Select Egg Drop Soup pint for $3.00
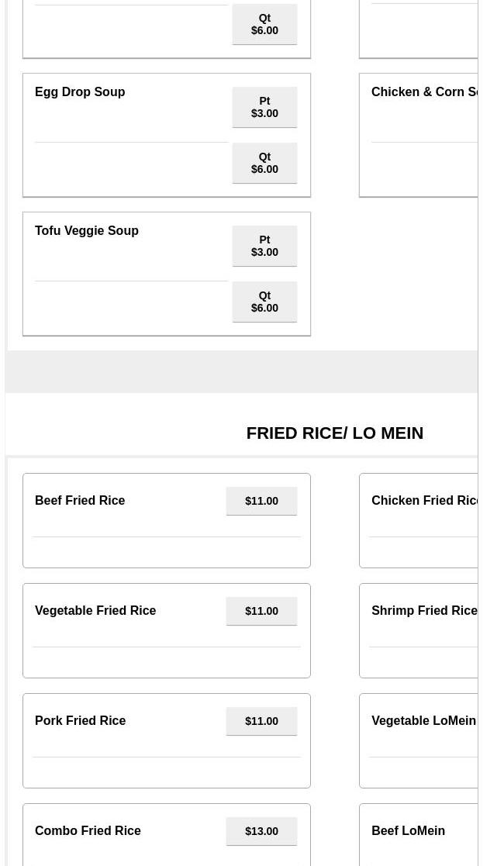 [264, 107]
